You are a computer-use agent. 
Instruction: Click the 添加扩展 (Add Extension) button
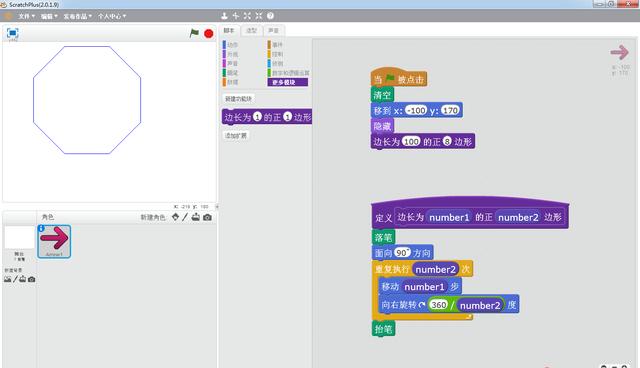click(x=236, y=135)
